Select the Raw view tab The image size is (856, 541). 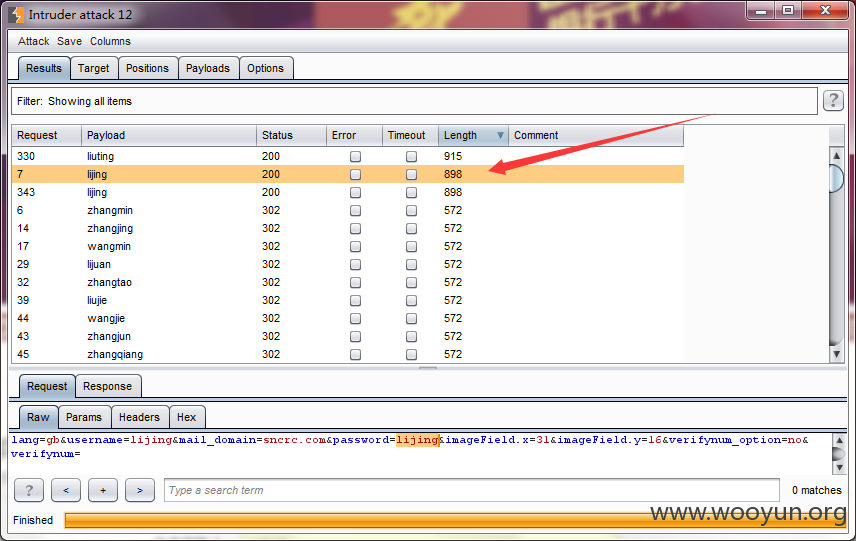38,417
